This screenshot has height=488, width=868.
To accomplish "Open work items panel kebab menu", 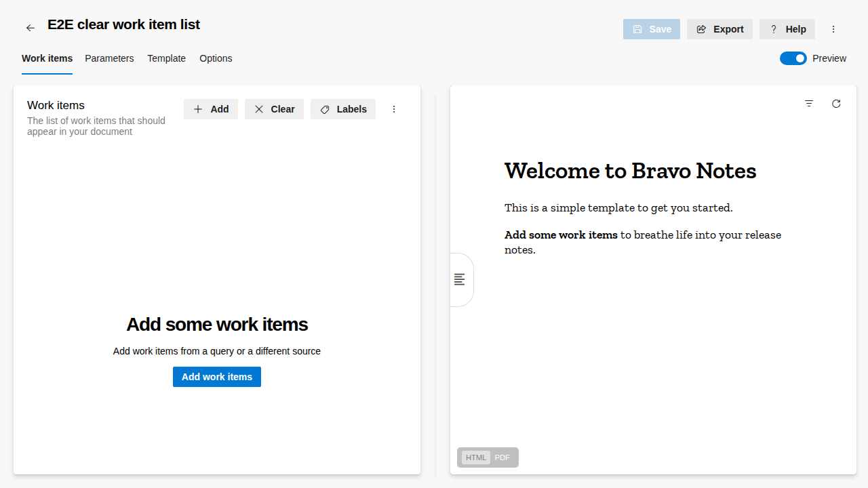I will pos(394,109).
